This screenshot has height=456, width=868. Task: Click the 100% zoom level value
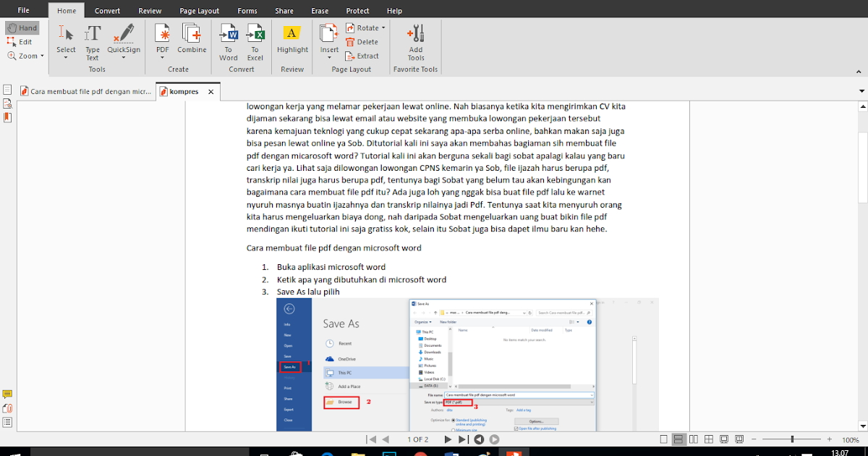[x=850, y=439]
